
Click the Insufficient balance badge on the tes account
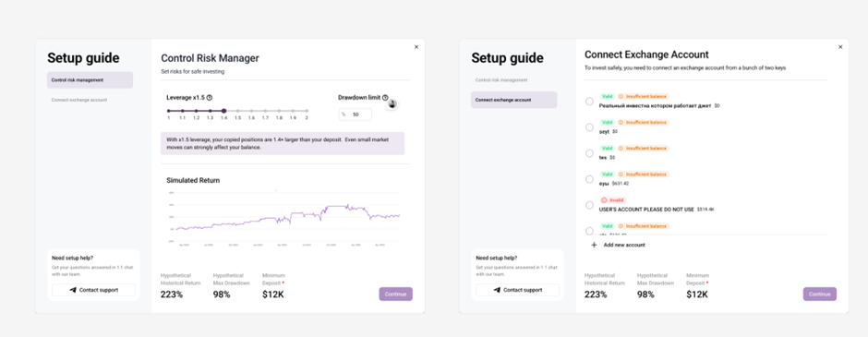pos(644,149)
